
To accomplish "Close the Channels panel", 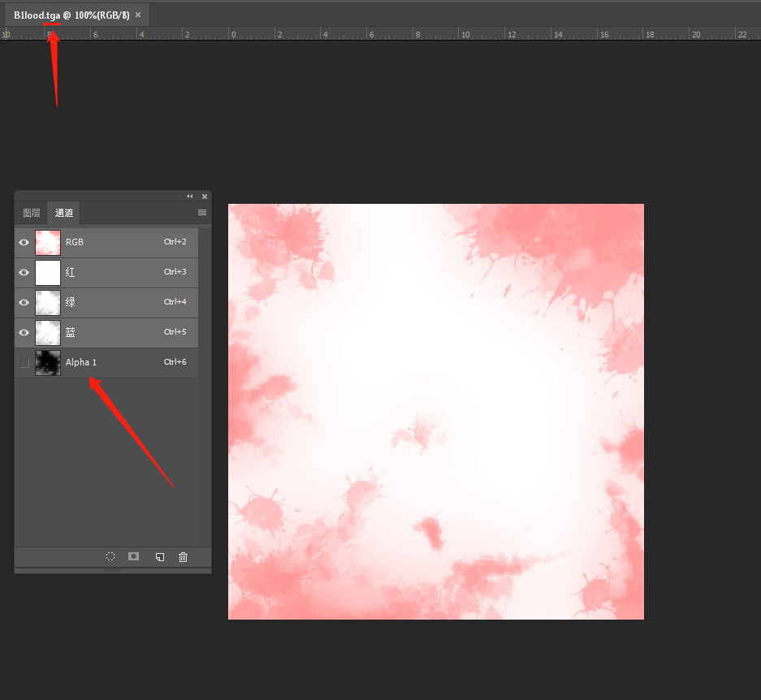I will pyautogui.click(x=205, y=197).
